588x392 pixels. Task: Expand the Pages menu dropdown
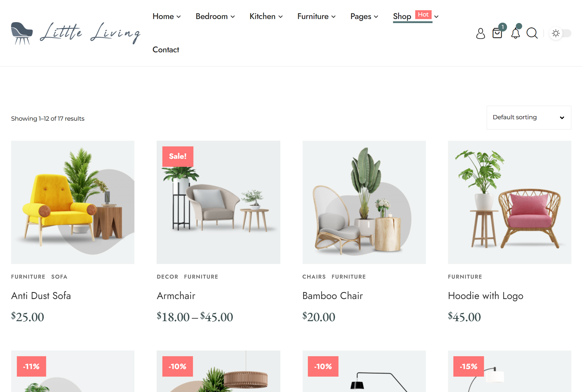click(x=364, y=16)
